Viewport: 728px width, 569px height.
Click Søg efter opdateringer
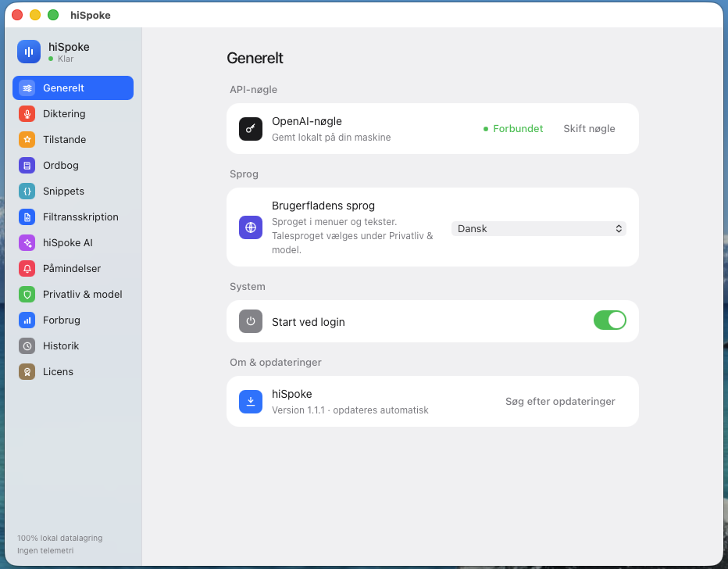tap(560, 401)
